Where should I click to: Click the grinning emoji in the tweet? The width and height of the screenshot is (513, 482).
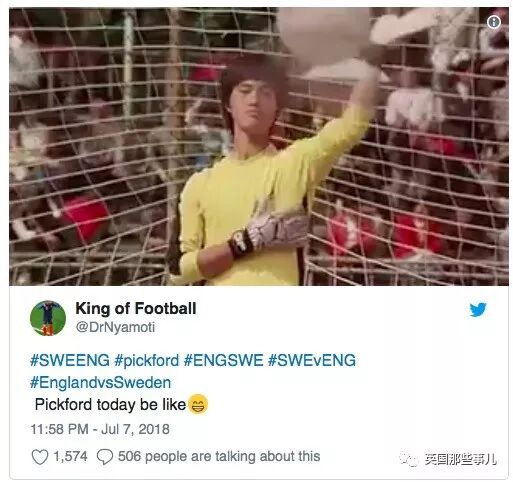(198, 404)
